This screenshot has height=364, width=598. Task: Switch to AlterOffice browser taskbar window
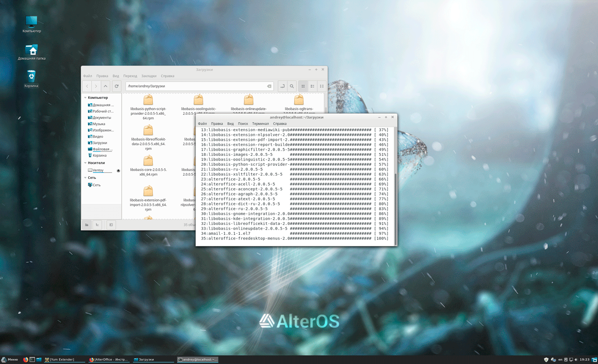pos(109,359)
